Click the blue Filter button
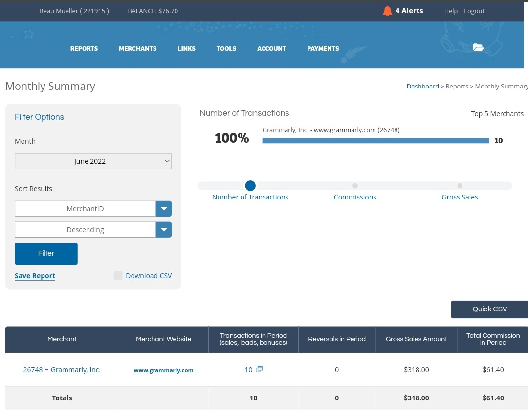This screenshot has width=528, height=420. click(x=46, y=254)
